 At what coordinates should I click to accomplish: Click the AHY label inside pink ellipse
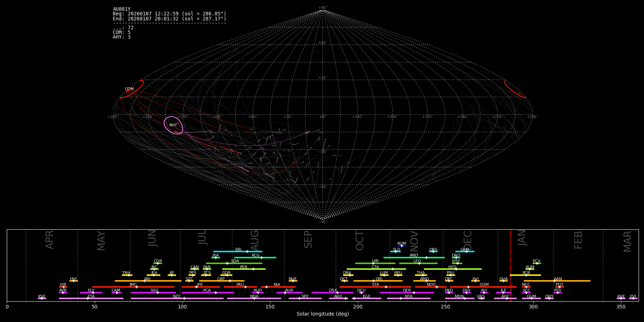pos(173,125)
